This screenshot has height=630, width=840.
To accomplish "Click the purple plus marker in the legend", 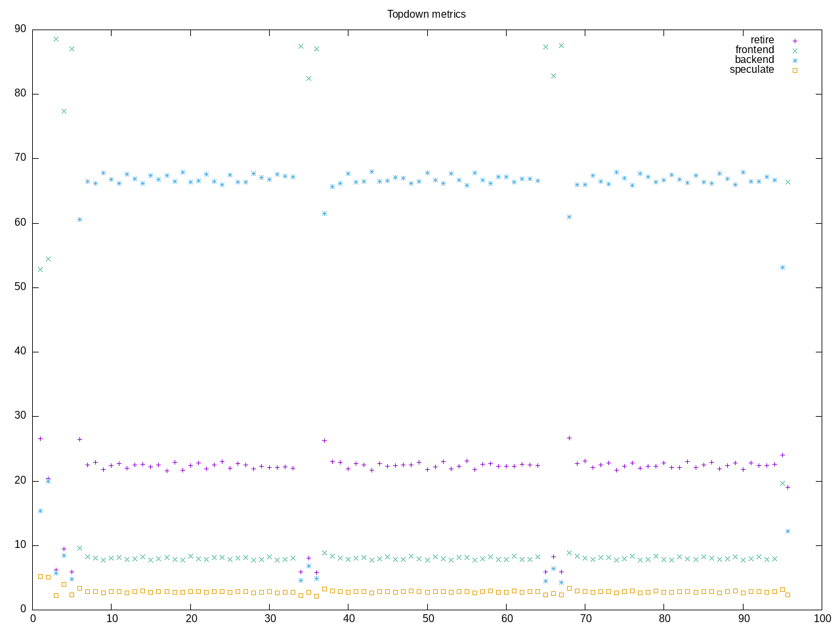I will (795, 41).
